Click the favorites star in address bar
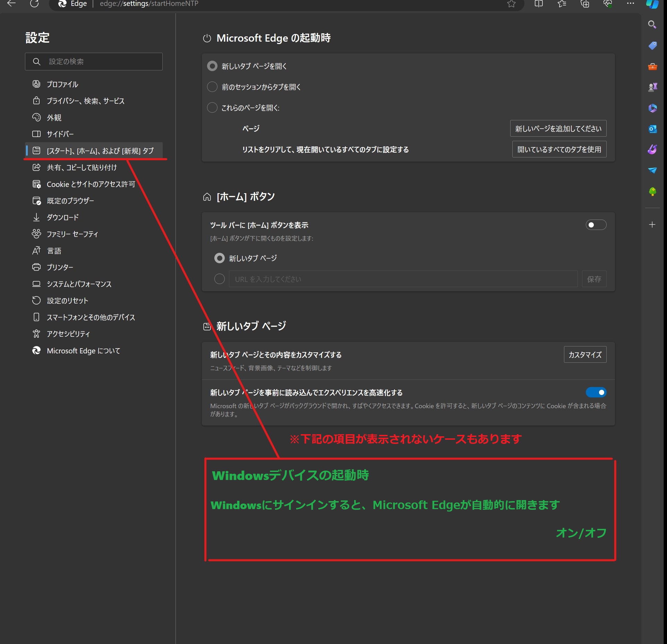This screenshot has width=667, height=644. coord(511,4)
